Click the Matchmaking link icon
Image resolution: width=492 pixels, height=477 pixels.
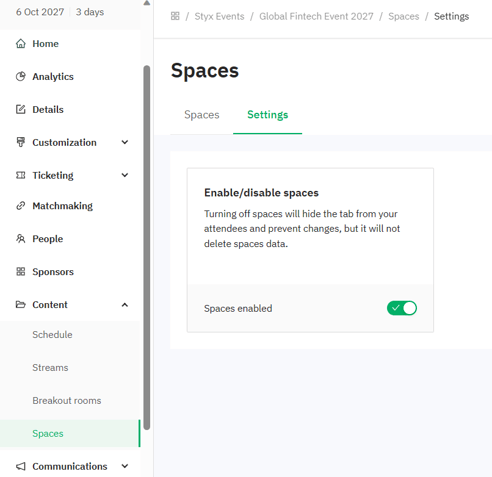[21, 206]
